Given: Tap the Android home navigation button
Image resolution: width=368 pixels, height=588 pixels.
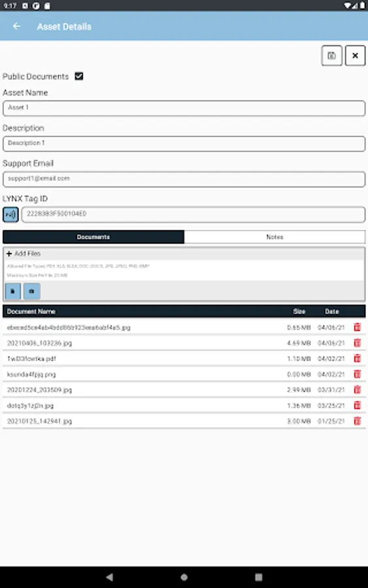Looking at the screenshot, I should click(184, 577).
